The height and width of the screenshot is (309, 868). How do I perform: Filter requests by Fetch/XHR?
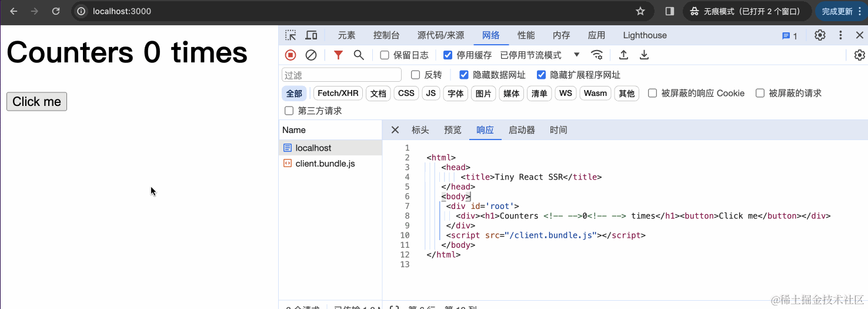(338, 94)
